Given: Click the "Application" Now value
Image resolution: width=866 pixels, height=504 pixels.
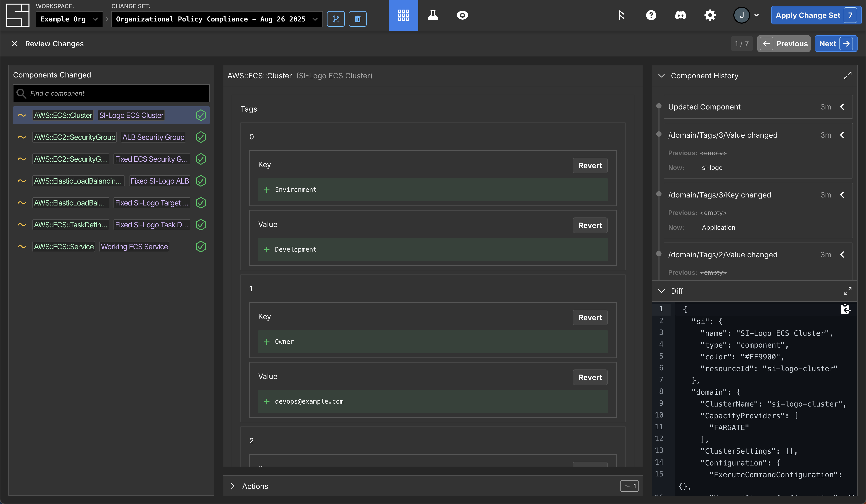Looking at the screenshot, I should point(719,227).
